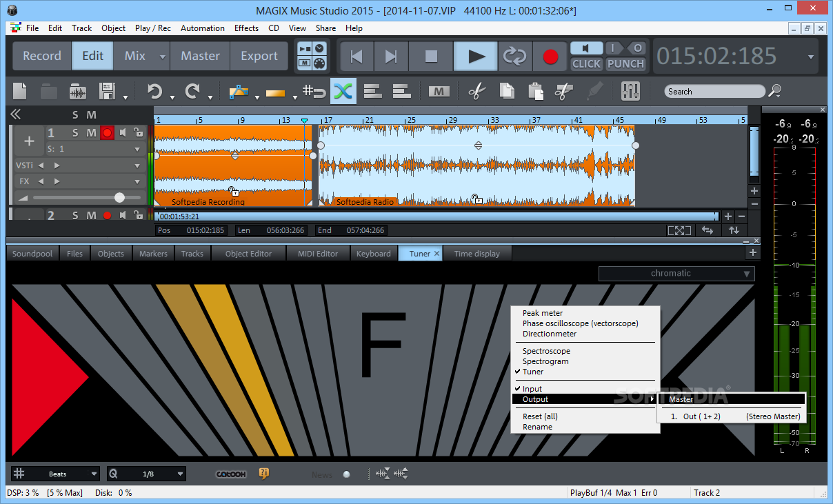Image resolution: width=833 pixels, height=504 pixels.
Task: Click the magnifier search icon
Action: coord(775,90)
